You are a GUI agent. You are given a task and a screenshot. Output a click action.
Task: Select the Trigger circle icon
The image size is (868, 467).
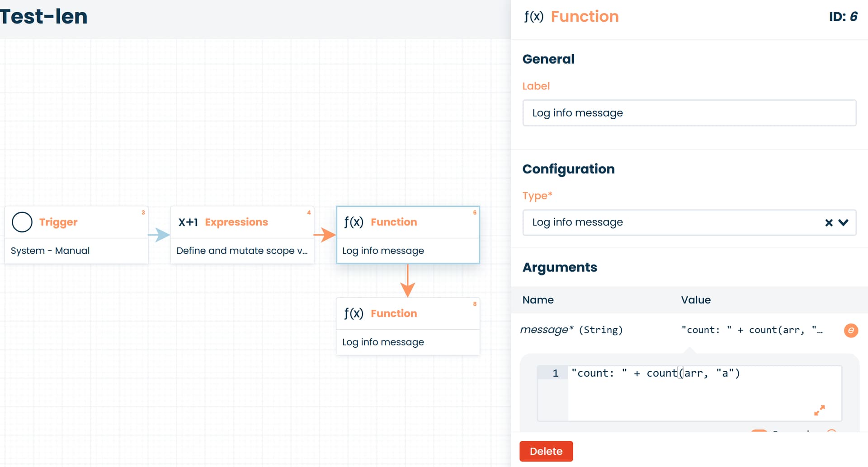point(22,222)
